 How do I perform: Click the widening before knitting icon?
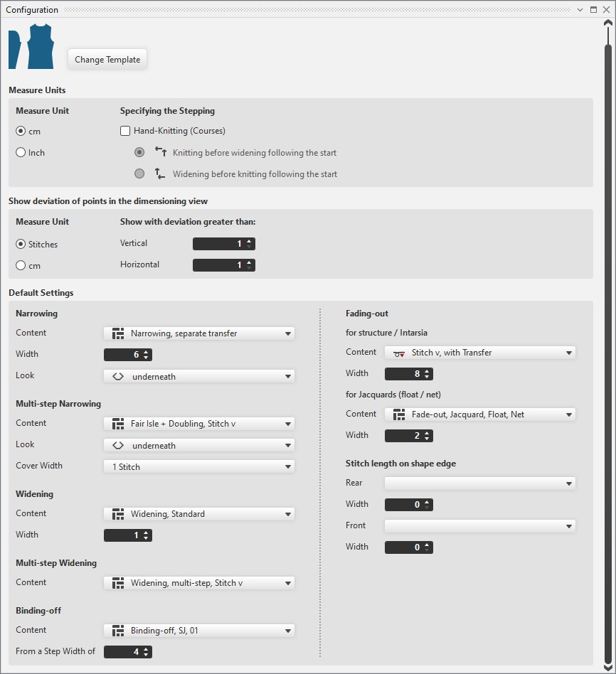point(160,173)
